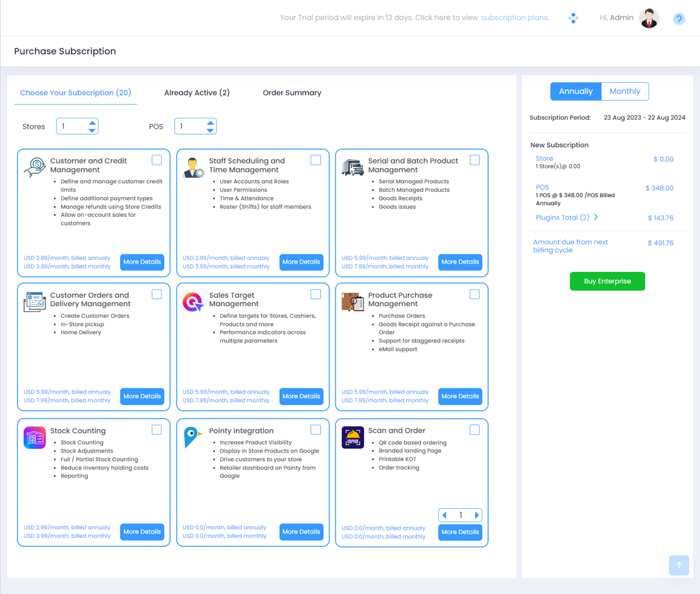Click the Stock Counting plugin icon
The image size is (700, 594).
tap(35, 438)
